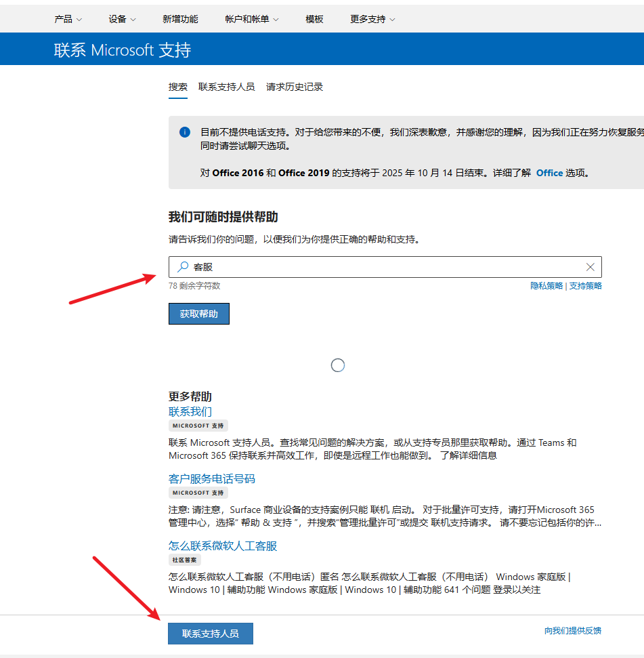The image size is (644, 658).
Task: Open the 模板 menu item
Action: click(x=314, y=19)
